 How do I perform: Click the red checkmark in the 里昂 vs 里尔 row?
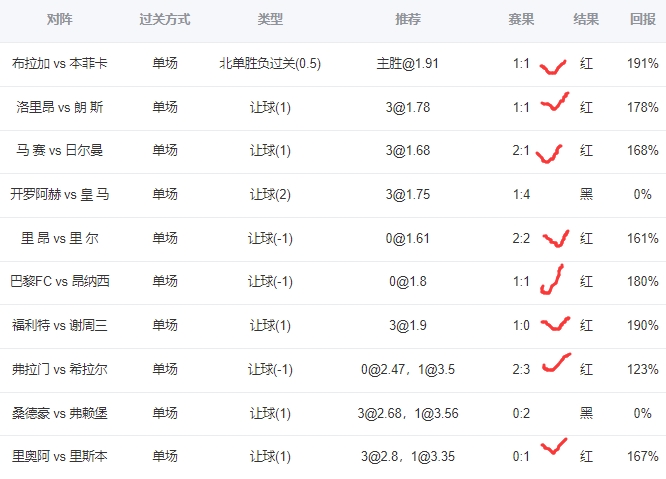point(556,238)
